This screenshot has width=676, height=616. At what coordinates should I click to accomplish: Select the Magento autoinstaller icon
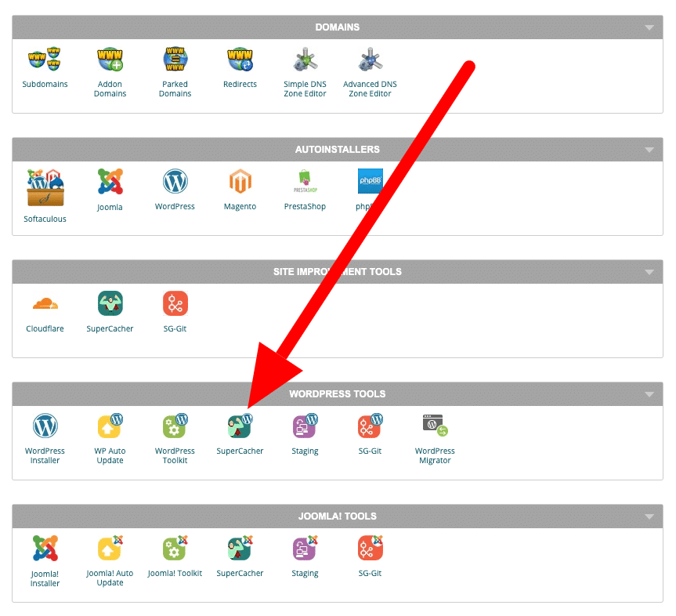(240, 182)
